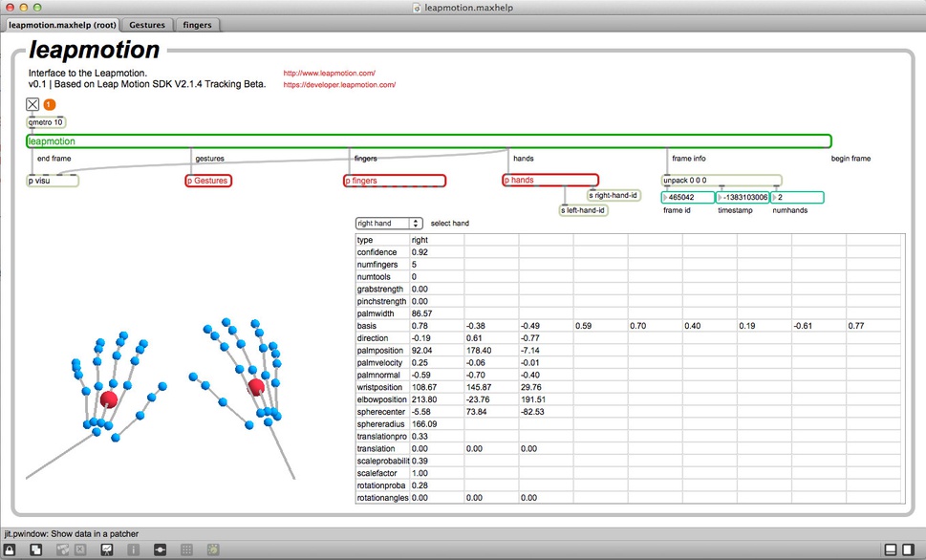Click the numhands number box showing 2

point(797,197)
